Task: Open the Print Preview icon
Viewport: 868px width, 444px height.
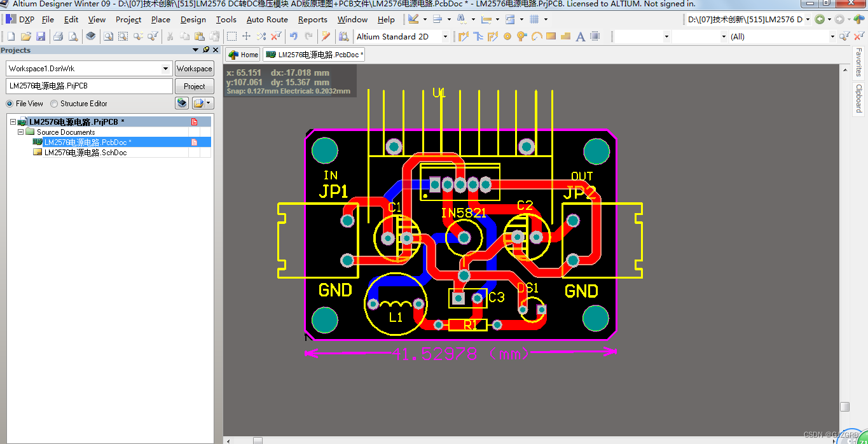Action: coord(74,36)
